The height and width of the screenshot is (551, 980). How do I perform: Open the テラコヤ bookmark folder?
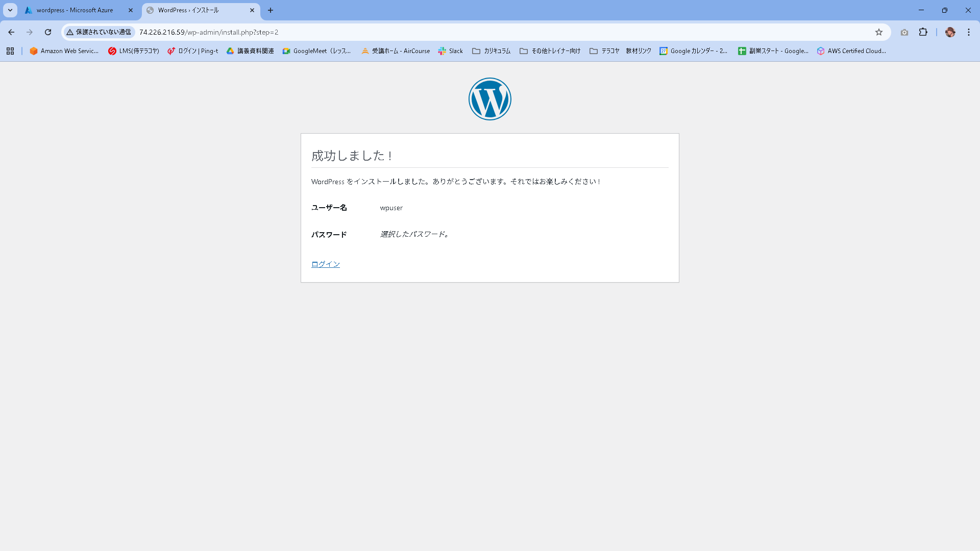604,51
